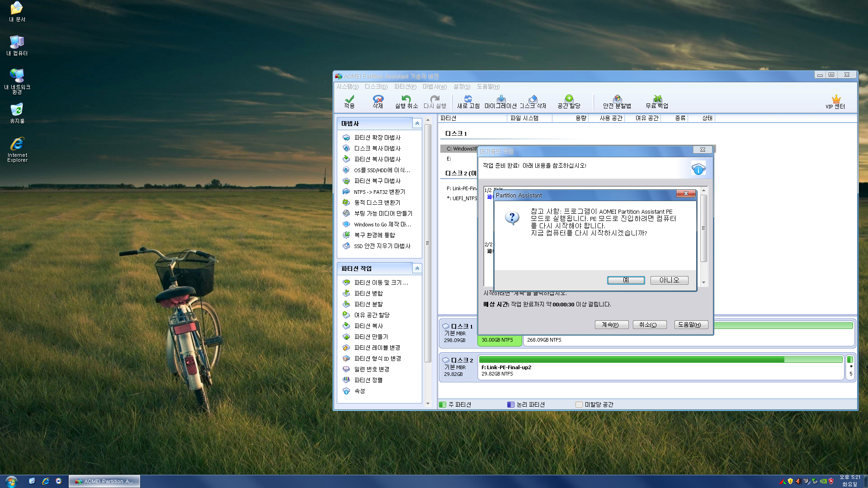
Task: Open the 마법사(W) menu
Action: [x=434, y=87]
